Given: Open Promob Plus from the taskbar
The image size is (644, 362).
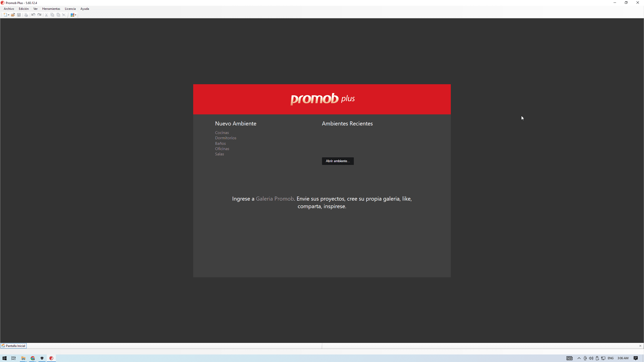Looking at the screenshot, I should pyautogui.click(x=51, y=358).
